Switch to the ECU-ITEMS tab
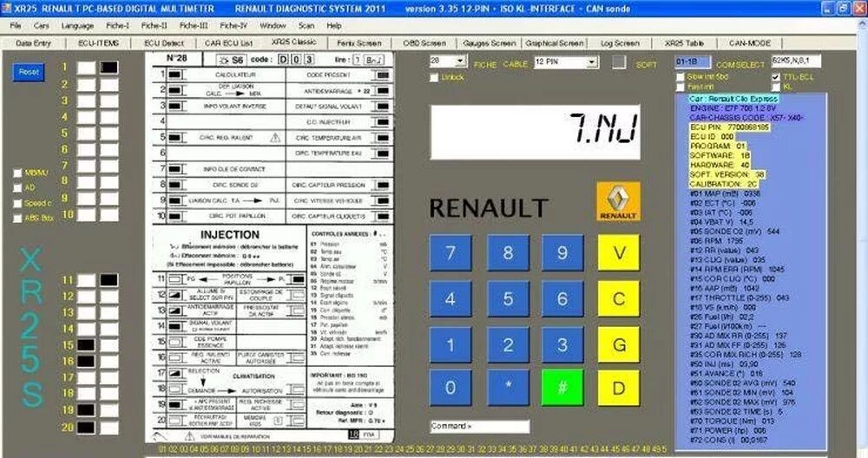 (x=99, y=43)
